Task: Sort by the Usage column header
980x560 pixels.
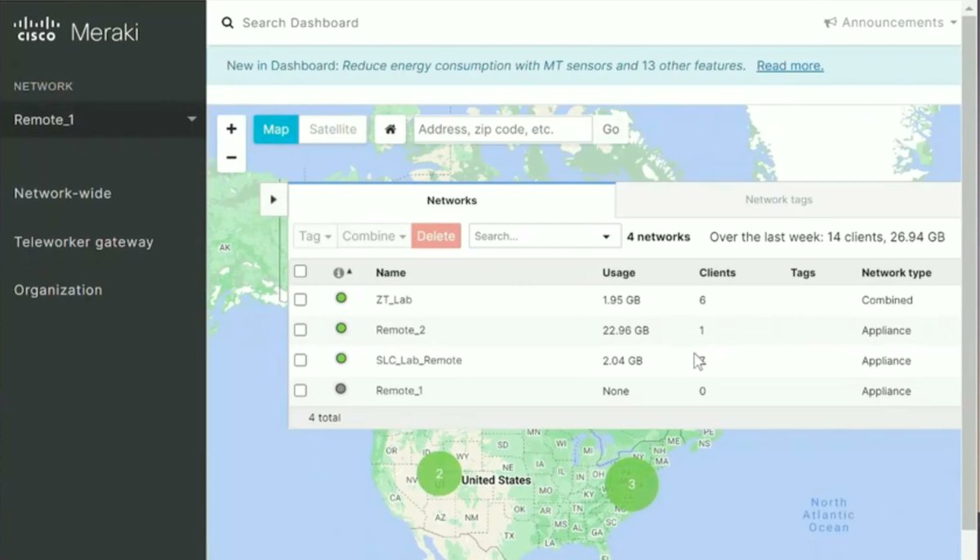Action: [618, 273]
